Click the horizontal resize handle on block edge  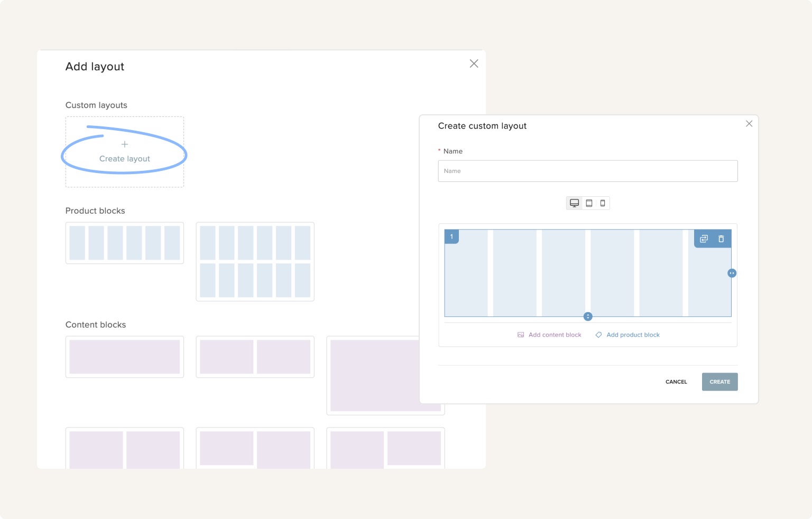732,274
